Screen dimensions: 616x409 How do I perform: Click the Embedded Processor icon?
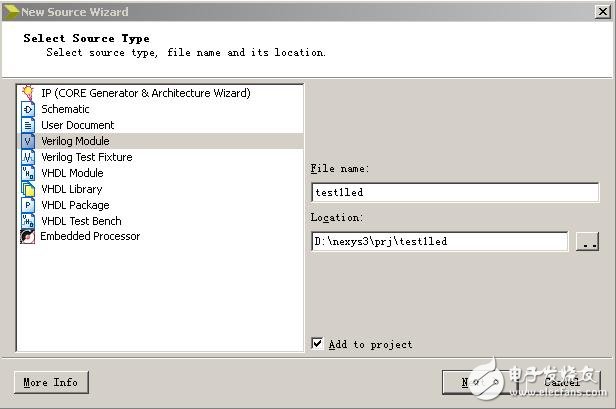28,237
